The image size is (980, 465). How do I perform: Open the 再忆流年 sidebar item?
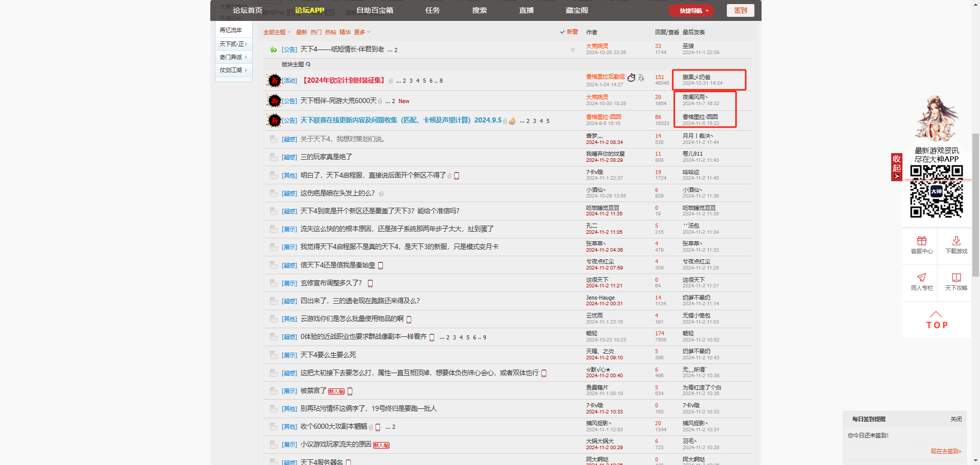[231, 30]
